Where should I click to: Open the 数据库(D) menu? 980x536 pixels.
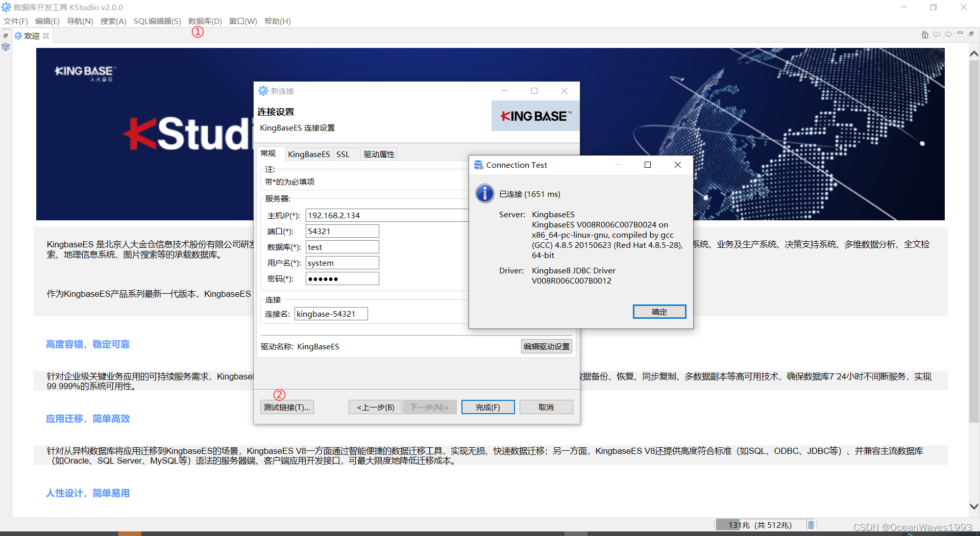pyautogui.click(x=205, y=21)
